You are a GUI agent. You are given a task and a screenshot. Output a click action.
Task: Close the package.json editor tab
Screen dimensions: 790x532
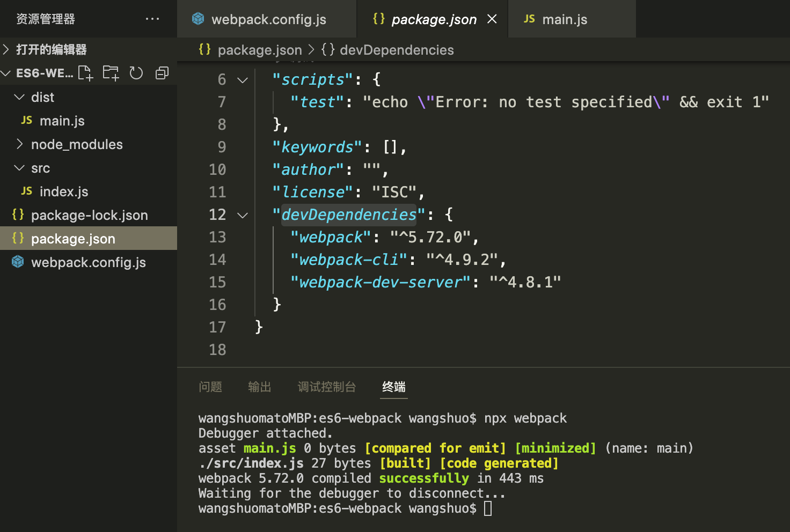[x=492, y=19]
